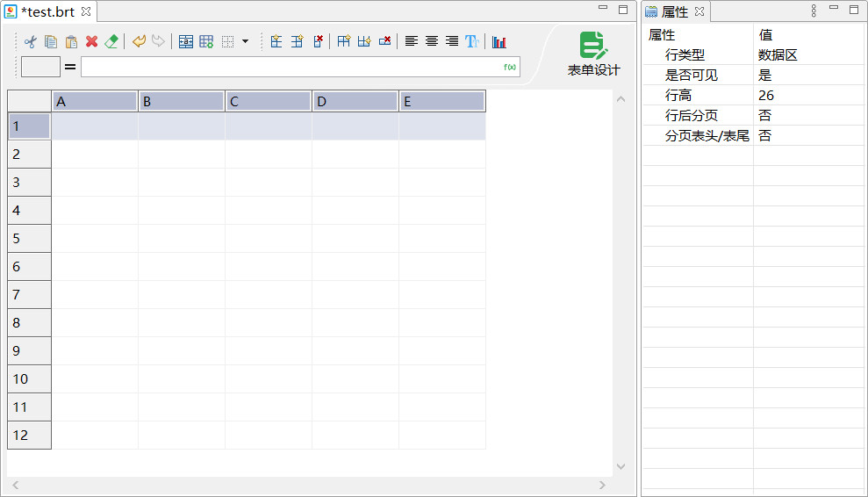Click the 是否可见 value 是
Viewport: 868px width, 497px height.
[x=765, y=75]
